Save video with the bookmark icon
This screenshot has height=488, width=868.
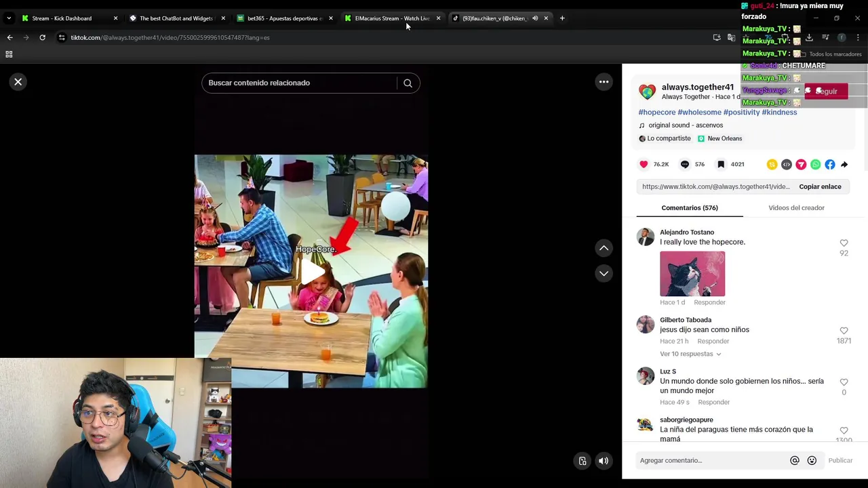(x=721, y=164)
